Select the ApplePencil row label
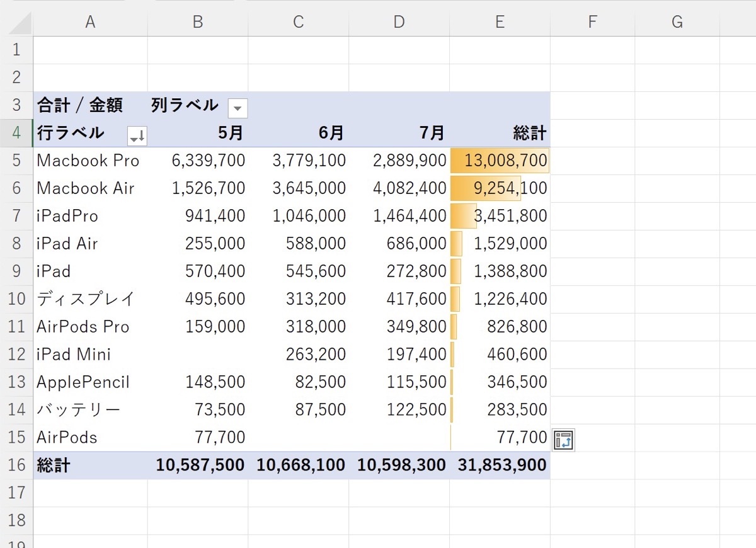 point(90,382)
